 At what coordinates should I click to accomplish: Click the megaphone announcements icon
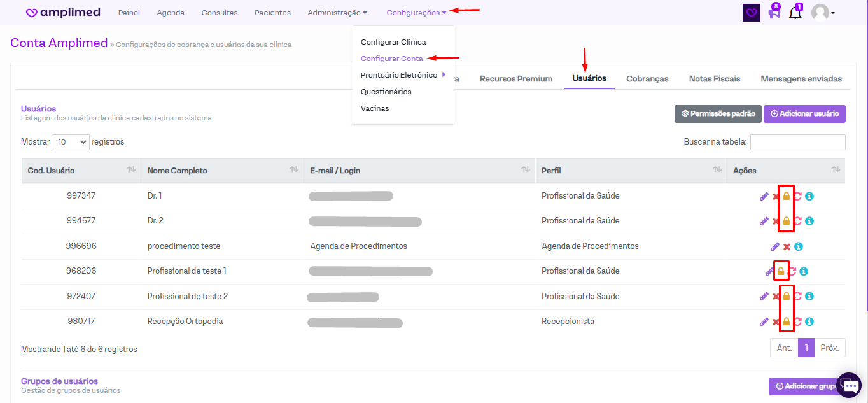[x=774, y=13]
